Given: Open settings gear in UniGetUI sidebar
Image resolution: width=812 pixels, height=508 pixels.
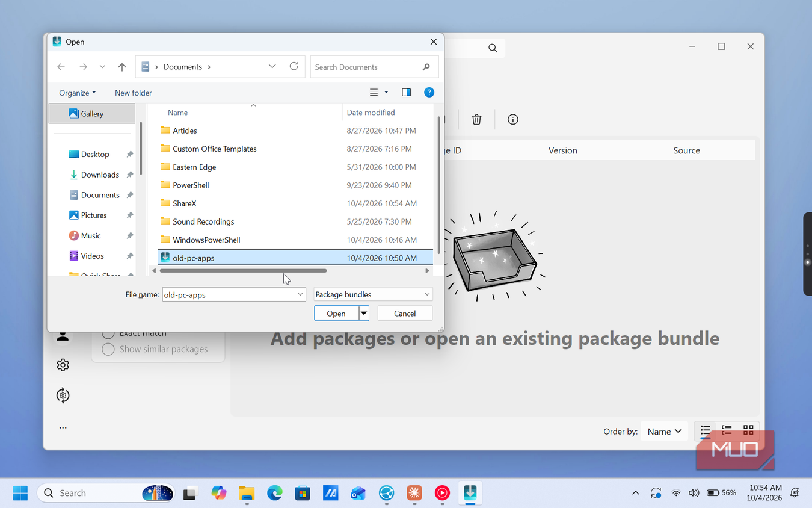Looking at the screenshot, I should click(63, 365).
